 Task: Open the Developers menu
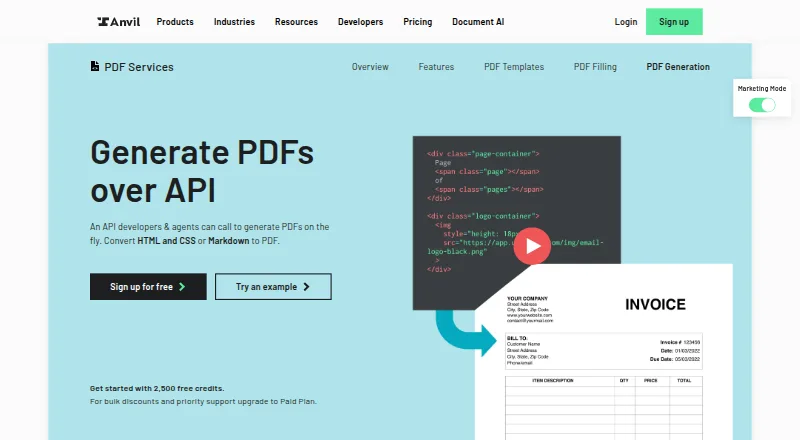[360, 21]
